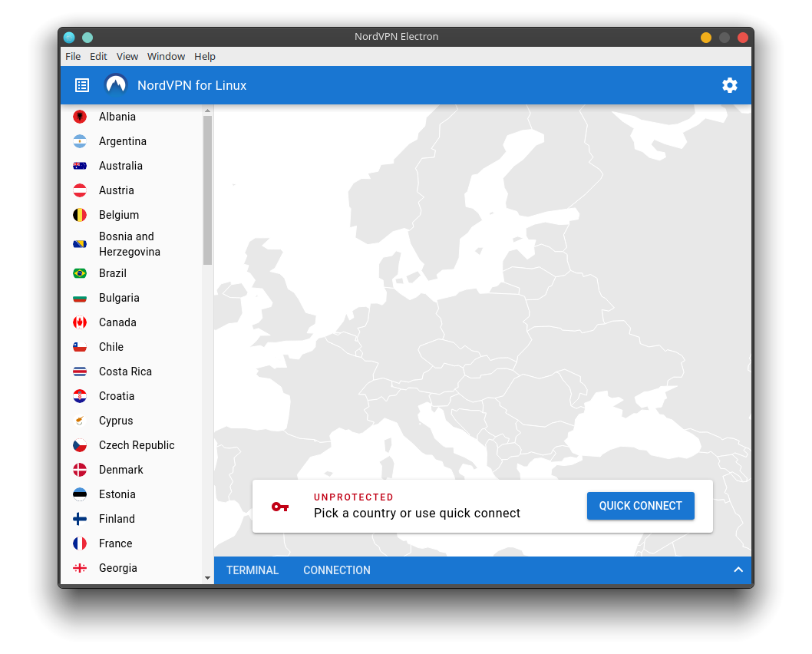Select Austria country name
Image resolution: width=812 pixels, height=654 pixels.
(x=117, y=190)
